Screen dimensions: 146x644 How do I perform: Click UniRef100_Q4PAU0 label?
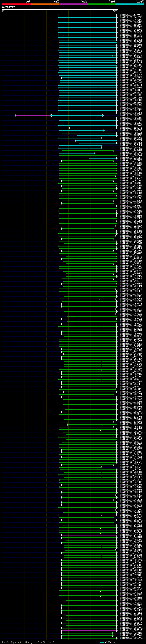131,535
